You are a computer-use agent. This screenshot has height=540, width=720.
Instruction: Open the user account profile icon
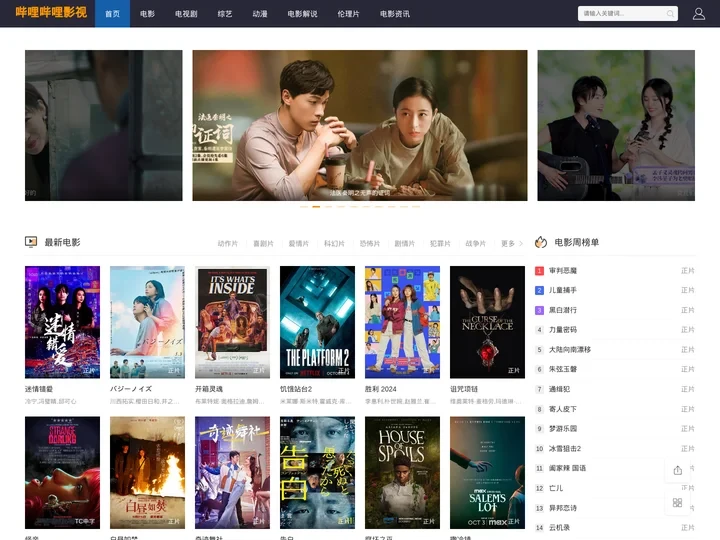(698, 14)
